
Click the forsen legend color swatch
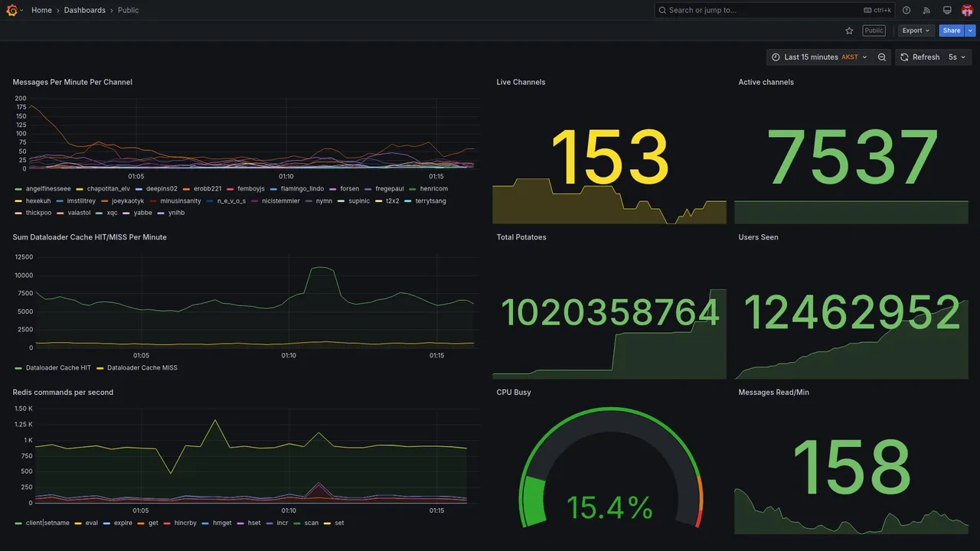point(332,189)
